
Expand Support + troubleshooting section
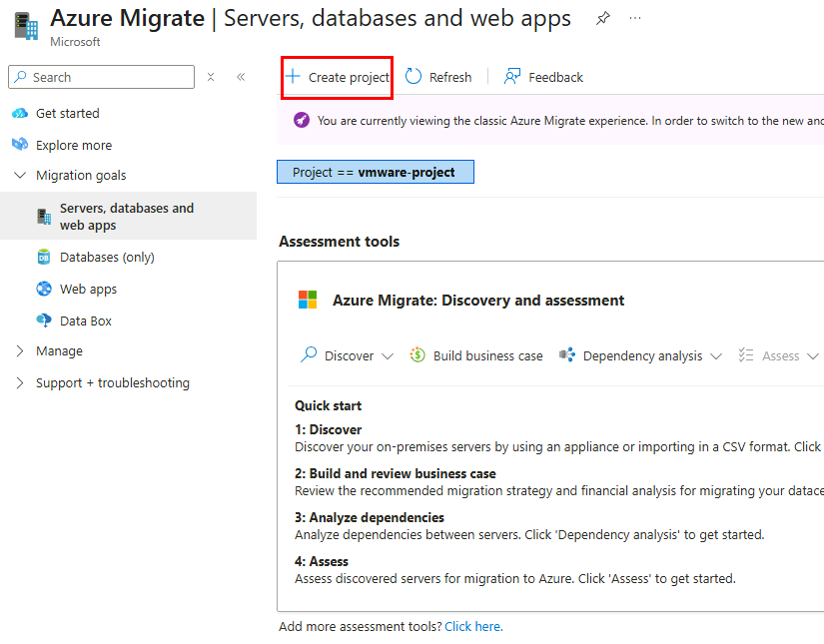[x=20, y=383]
